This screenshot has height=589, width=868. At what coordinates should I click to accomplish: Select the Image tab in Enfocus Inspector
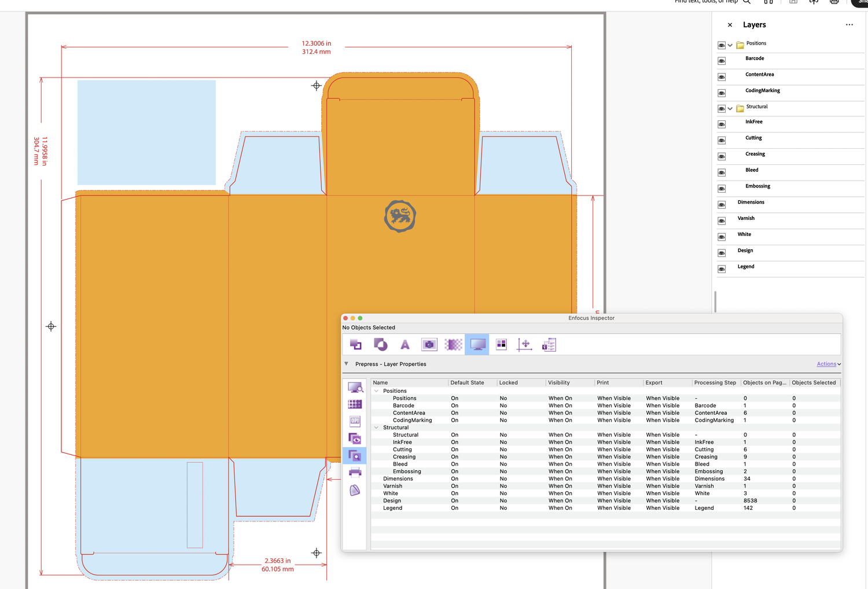click(429, 344)
